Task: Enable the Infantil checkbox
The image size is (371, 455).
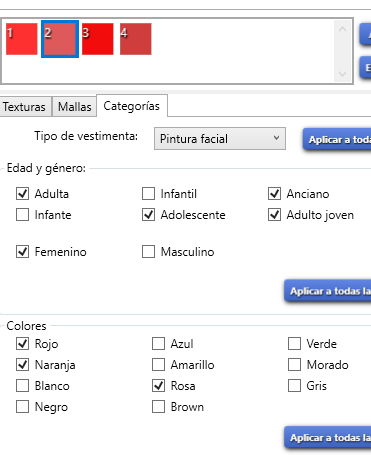Action: tap(148, 194)
